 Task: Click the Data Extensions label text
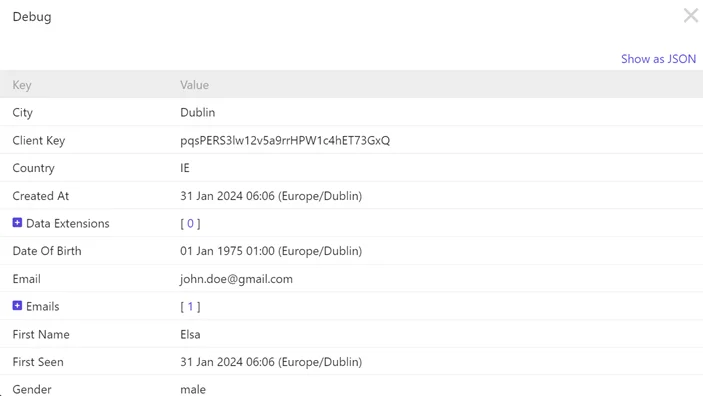pyautogui.click(x=68, y=223)
